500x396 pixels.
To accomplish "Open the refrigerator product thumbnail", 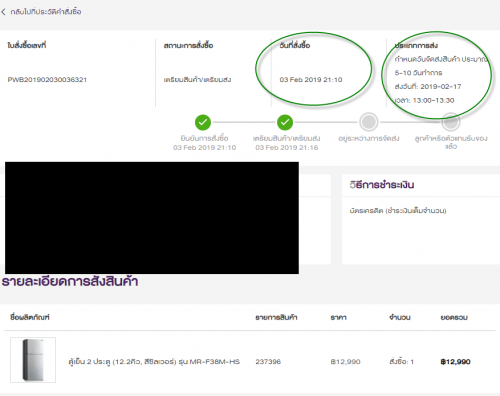I will pyautogui.click(x=33, y=360).
